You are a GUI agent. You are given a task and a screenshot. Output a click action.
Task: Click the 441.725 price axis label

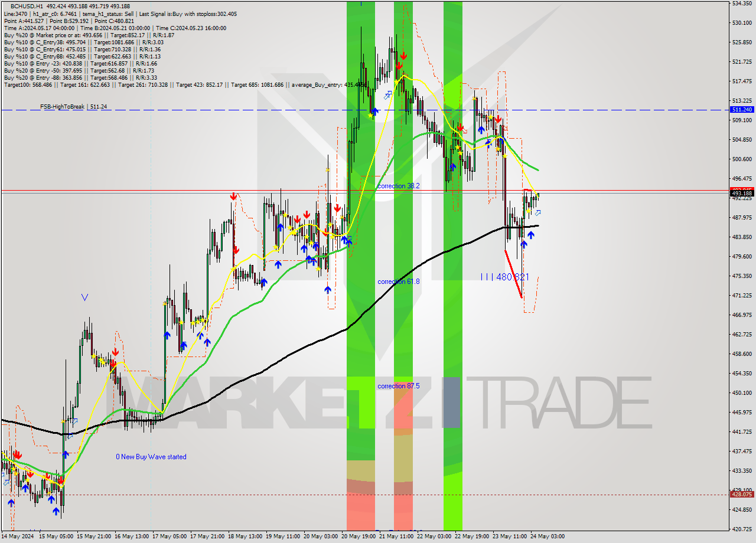click(742, 431)
